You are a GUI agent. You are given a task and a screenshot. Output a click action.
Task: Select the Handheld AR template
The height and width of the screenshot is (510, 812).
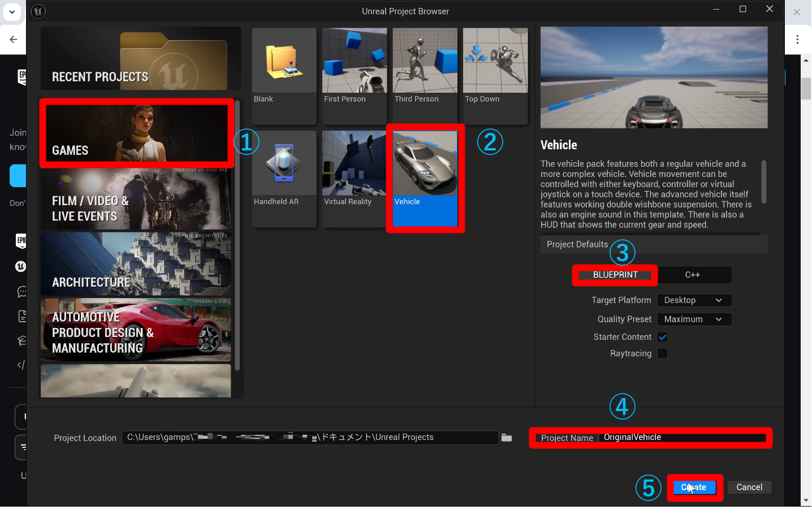[x=284, y=179]
